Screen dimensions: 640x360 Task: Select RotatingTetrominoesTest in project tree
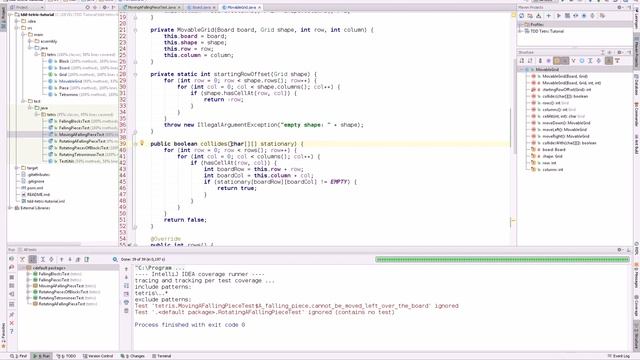pos(81,155)
